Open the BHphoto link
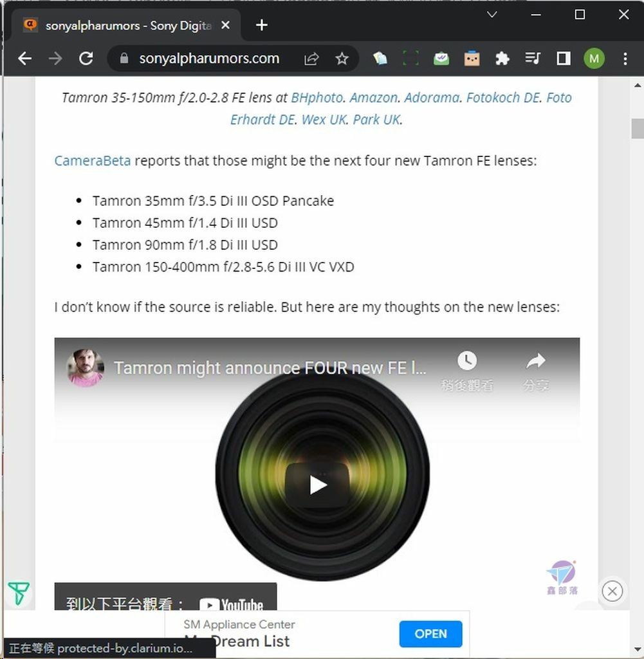The height and width of the screenshot is (659, 644). click(x=317, y=98)
